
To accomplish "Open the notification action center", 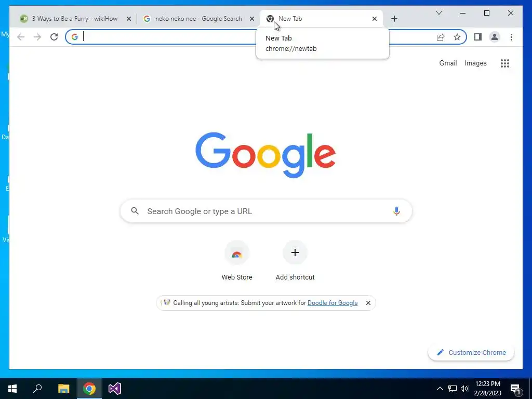I will click(x=515, y=389).
